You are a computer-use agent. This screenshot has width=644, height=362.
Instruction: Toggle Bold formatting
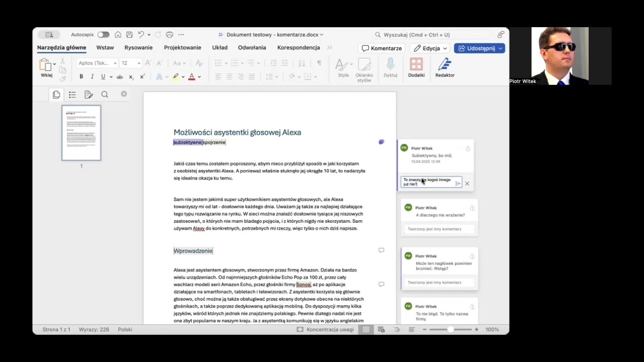coord(81,76)
